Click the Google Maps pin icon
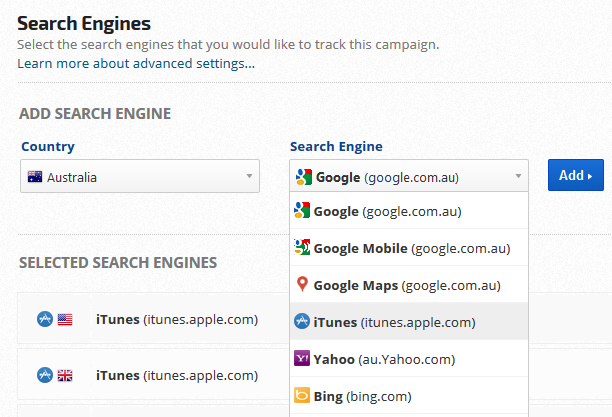612x417 pixels. pos(302,285)
